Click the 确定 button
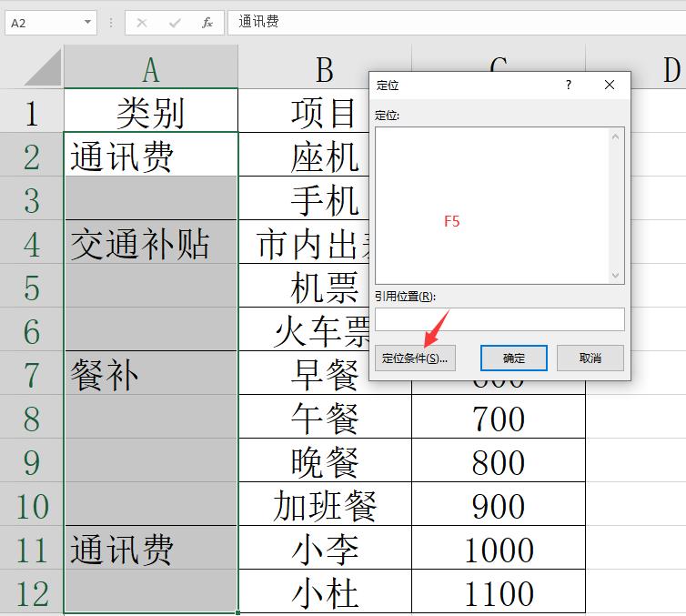This screenshot has height=616, width=686. [x=514, y=358]
